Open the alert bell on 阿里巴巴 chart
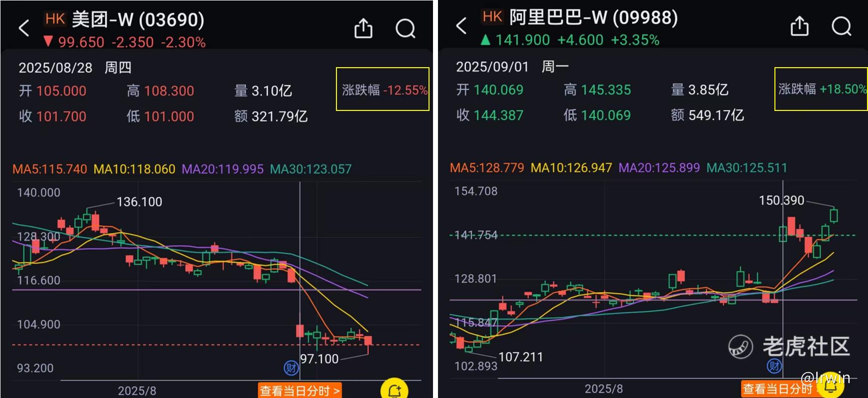This screenshot has width=868, height=398. click(x=830, y=387)
